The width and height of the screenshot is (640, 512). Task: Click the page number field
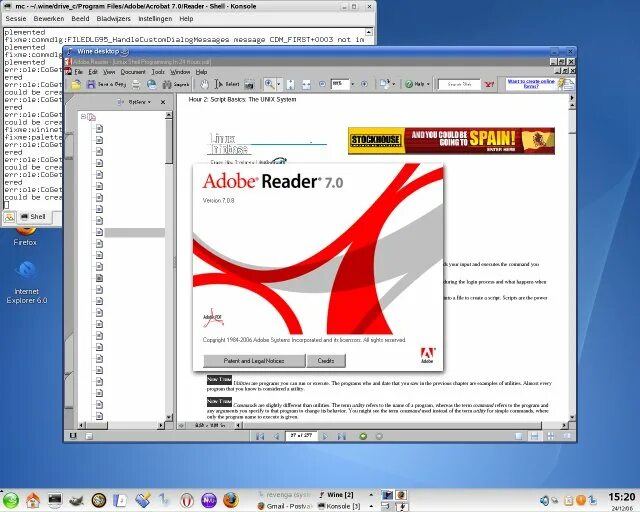pos(301,436)
